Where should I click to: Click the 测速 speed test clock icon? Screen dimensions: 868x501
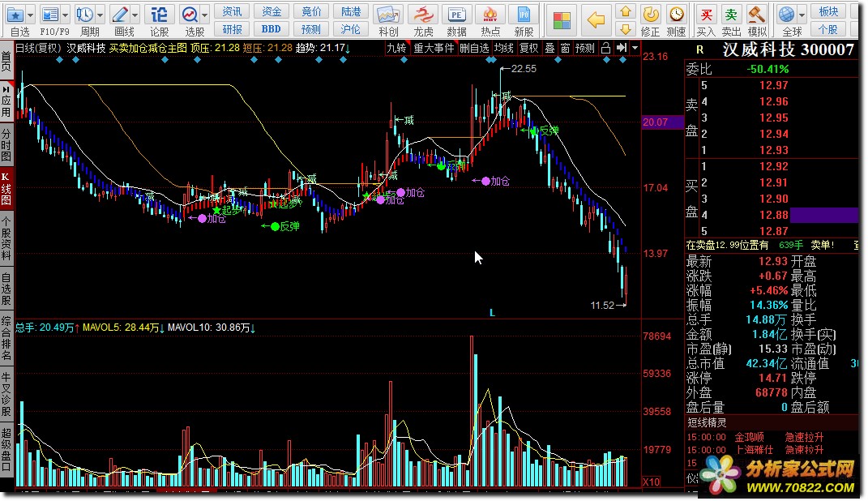(677, 15)
